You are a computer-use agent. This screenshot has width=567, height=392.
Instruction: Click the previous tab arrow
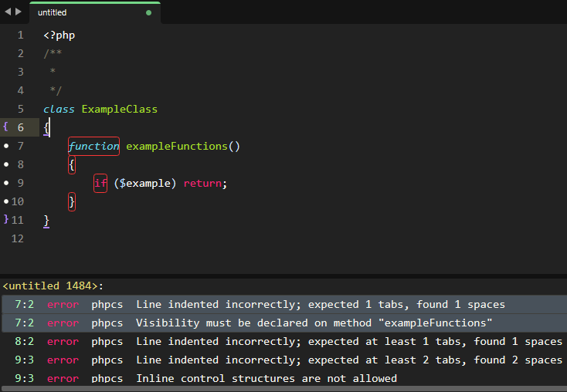coord(8,12)
